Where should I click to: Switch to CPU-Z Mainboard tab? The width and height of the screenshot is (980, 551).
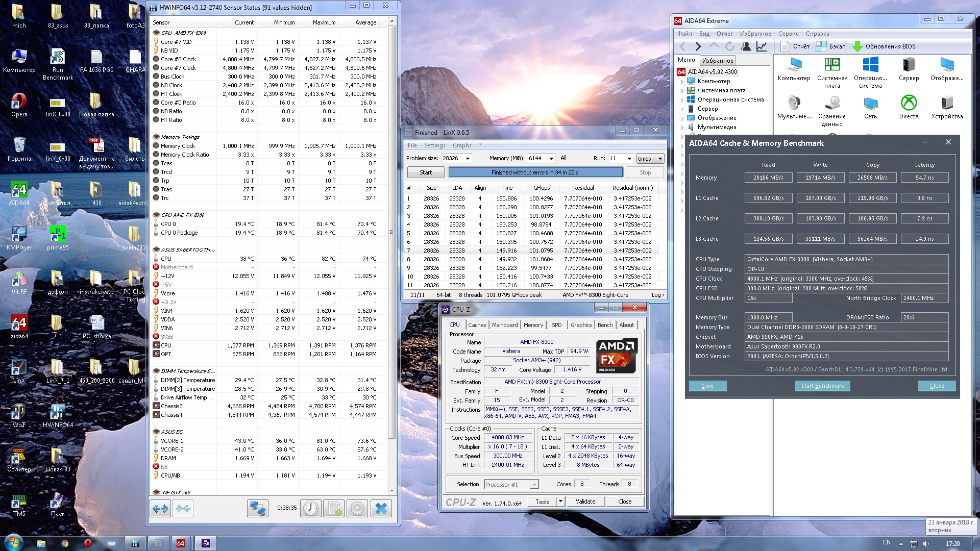pos(504,325)
